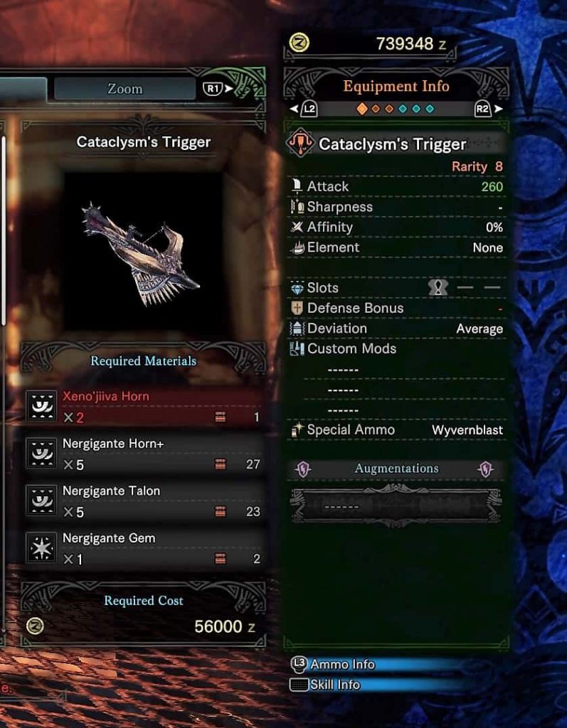The width and height of the screenshot is (567, 728).
Task: Click the Special Ammo icon
Action: coord(297,430)
